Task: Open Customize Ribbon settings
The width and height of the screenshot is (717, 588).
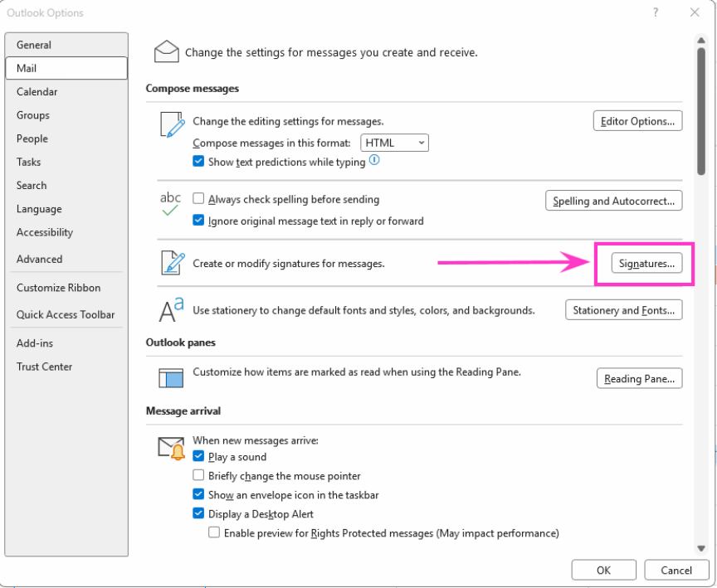Action: pyautogui.click(x=66, y=288)
